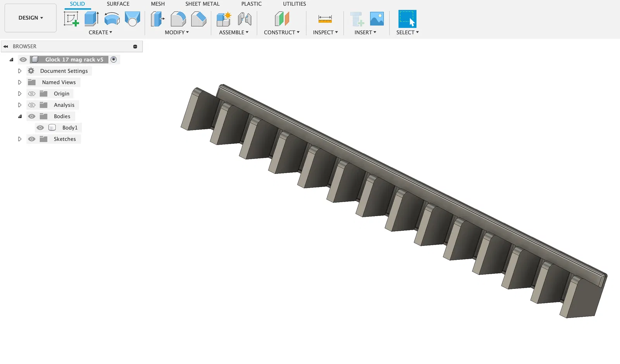This screenshot has width=620, height=364.
Task: Click the Insert Canvas image icon
Action: click(377, 19)
